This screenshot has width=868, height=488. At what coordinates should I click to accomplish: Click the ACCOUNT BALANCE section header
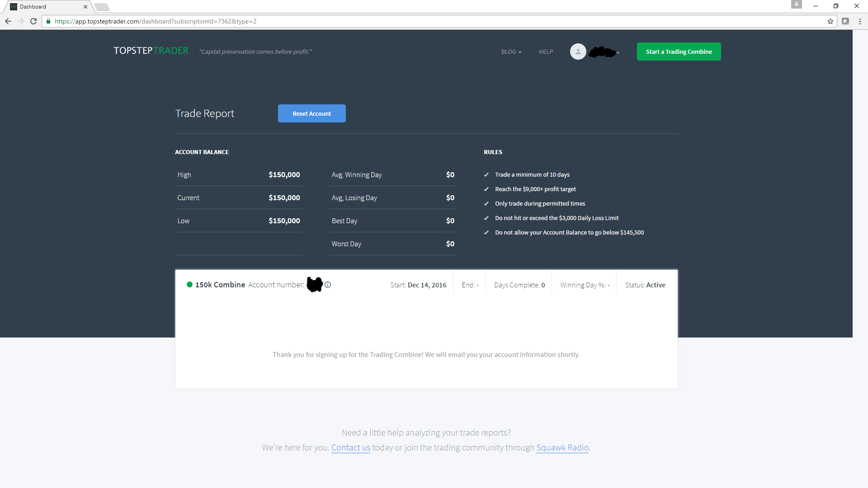coord(202,152)
